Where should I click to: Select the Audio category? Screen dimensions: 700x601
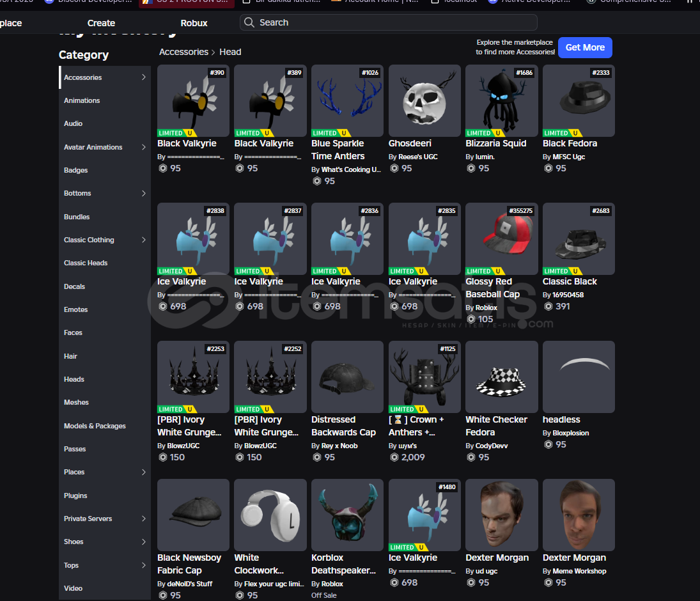(x=104, y=123)
